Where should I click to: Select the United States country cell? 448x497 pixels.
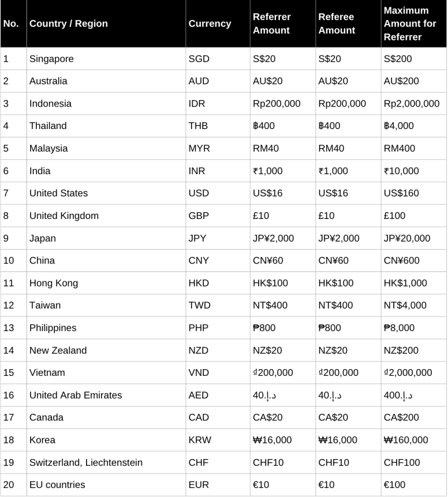(59, 193)
